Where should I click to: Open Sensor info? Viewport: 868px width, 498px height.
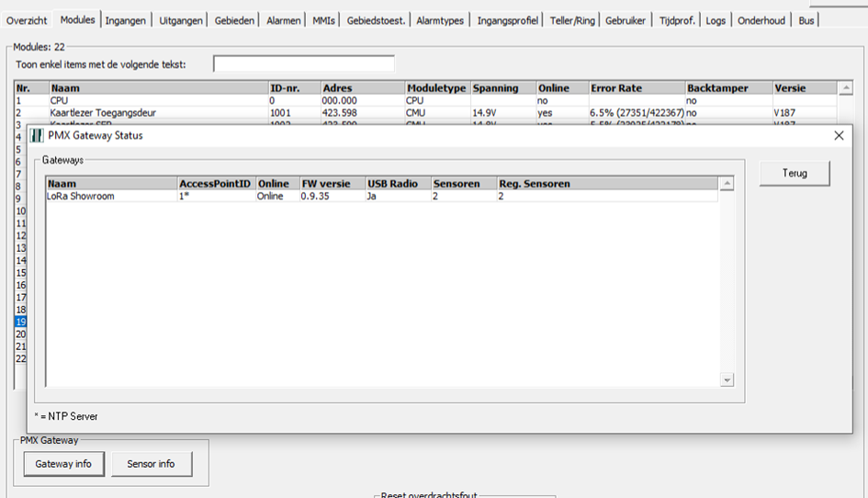(152, 464)
